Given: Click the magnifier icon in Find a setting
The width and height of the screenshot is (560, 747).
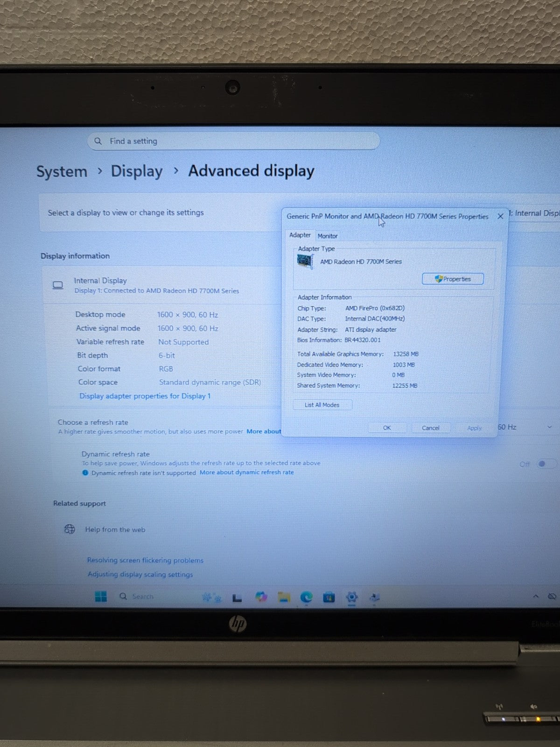Looking at the screenshot, I should pos(98,141).
